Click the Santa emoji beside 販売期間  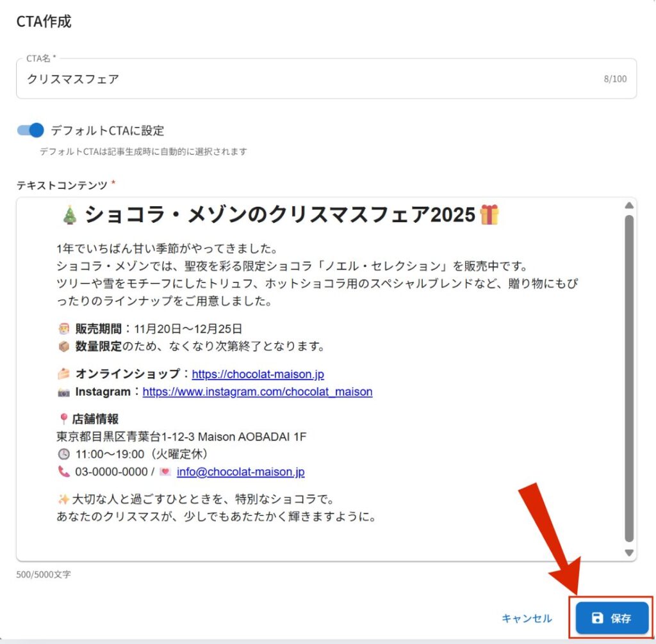63,328
